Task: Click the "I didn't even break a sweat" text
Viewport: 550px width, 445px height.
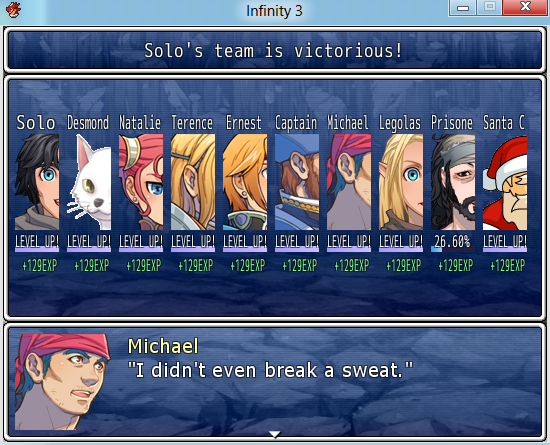Action: pyautogui.click(x=270, y=370)
